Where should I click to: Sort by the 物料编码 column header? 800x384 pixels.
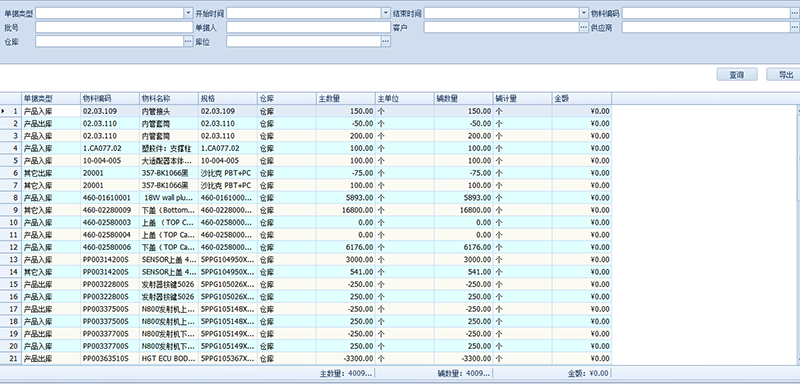pos(110,98)
